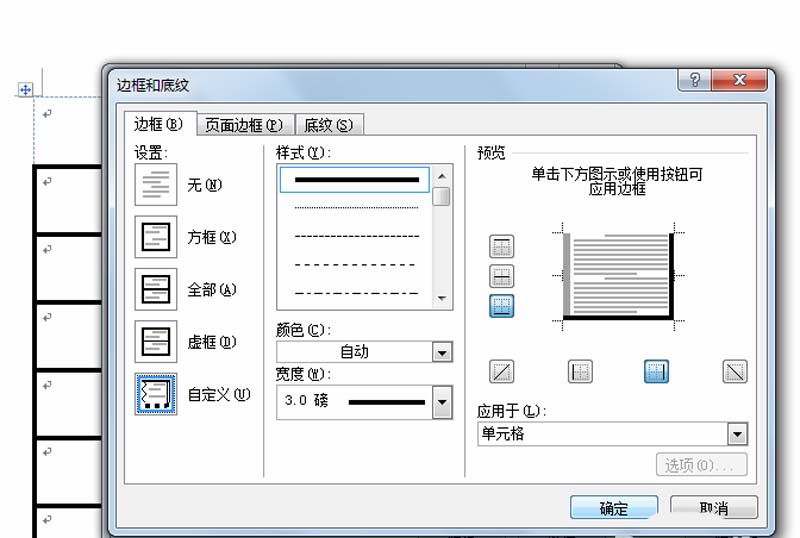Click the 确定 button
800x538 pixels.
coord(614,508)
